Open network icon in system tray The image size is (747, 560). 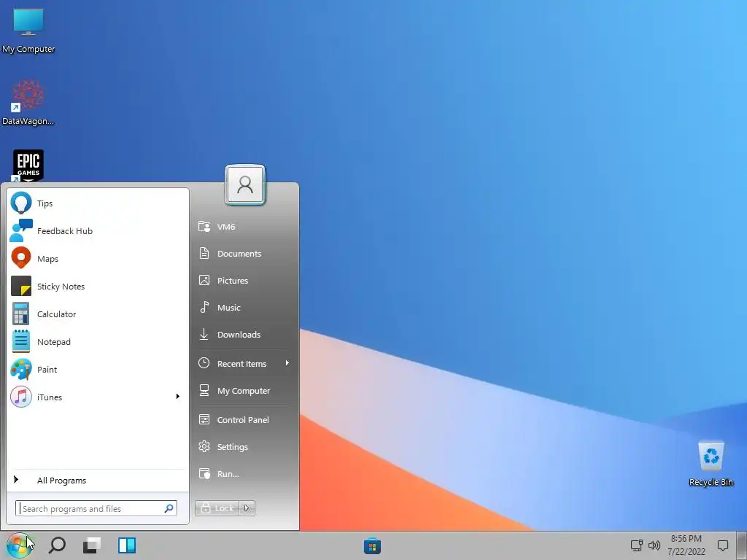click(x=636, y=545)
